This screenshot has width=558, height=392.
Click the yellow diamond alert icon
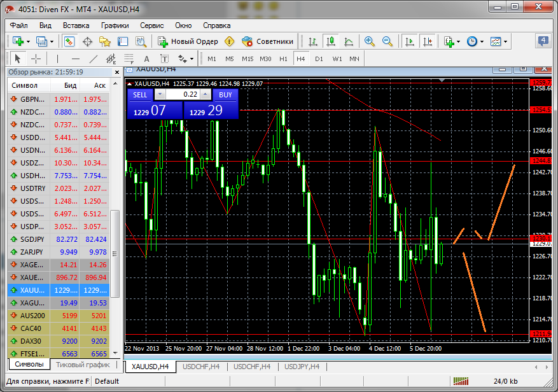(230, 41)
